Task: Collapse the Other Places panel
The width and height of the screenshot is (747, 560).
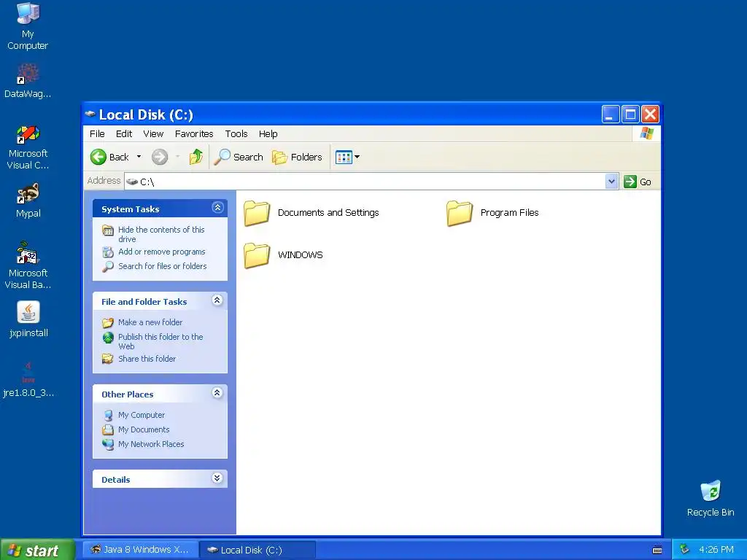Action: pos(217,393)
